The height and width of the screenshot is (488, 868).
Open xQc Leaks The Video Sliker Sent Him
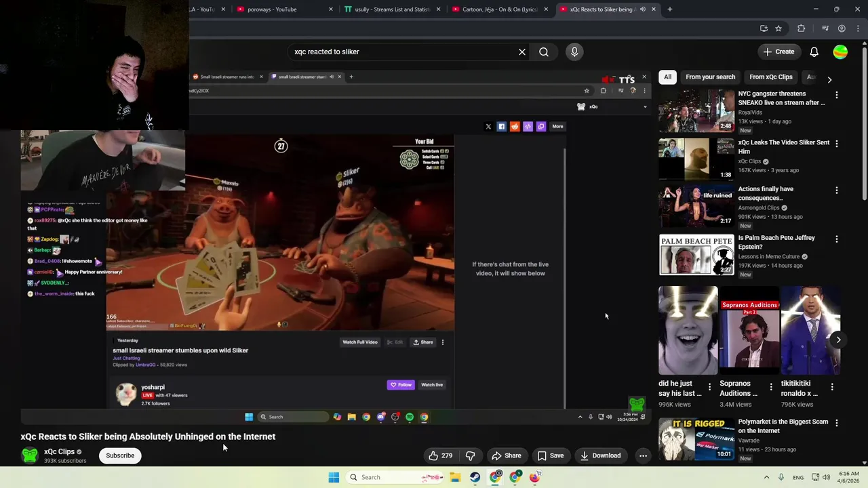pyautogui.click(x=696, y=159)
